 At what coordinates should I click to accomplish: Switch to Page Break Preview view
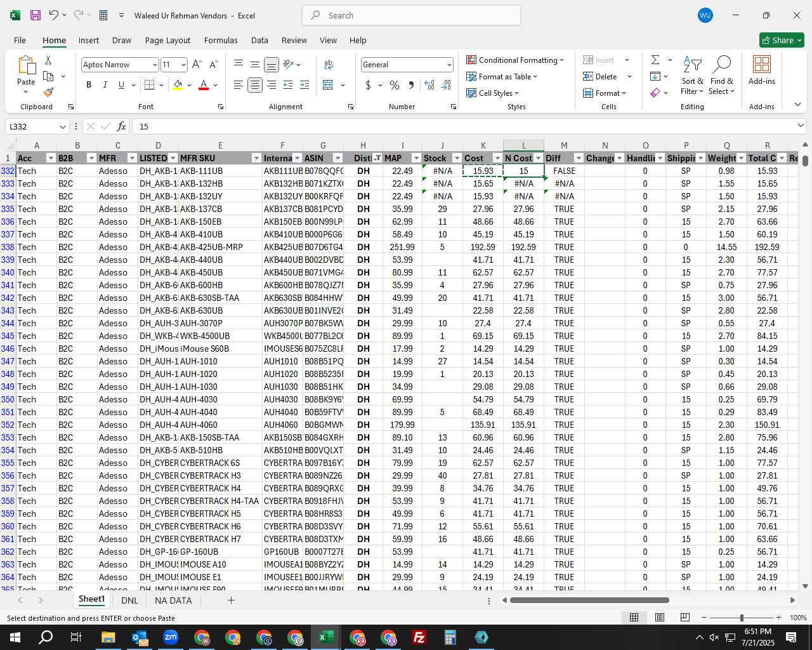pyautogui.click(x=684, y=618)
